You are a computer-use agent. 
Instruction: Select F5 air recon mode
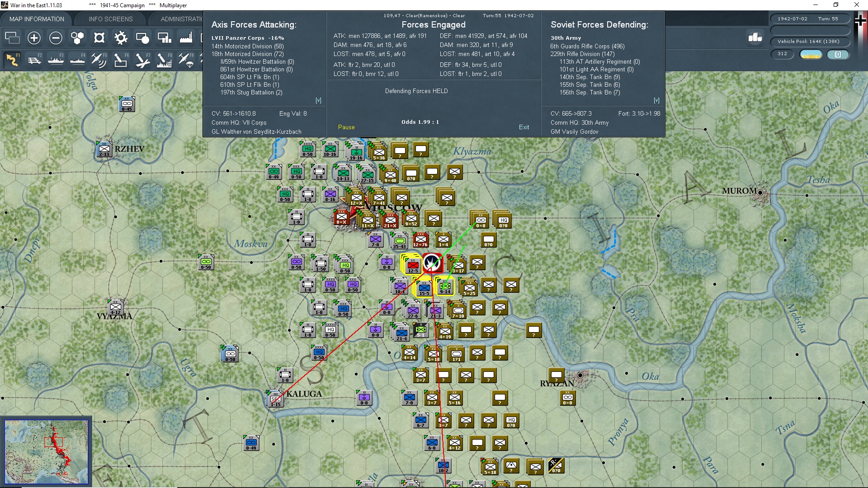(x=99, y=60)
